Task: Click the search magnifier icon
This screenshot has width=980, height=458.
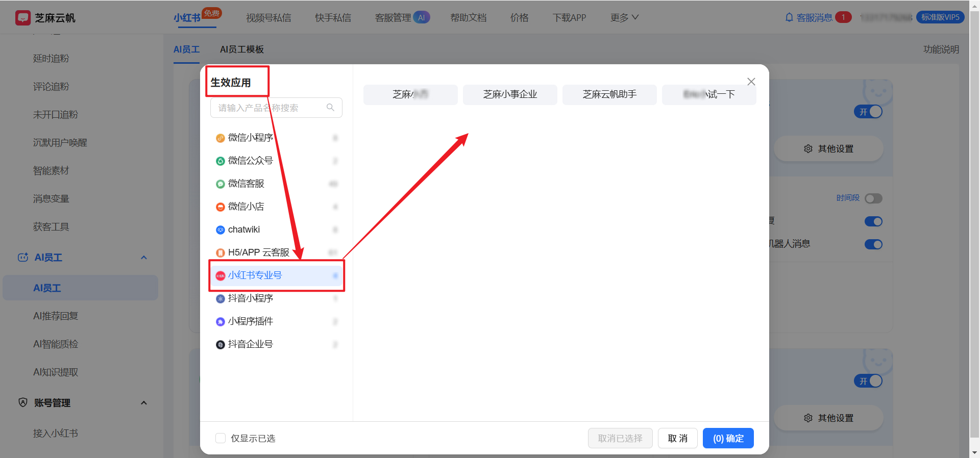Action: point(330,108)
